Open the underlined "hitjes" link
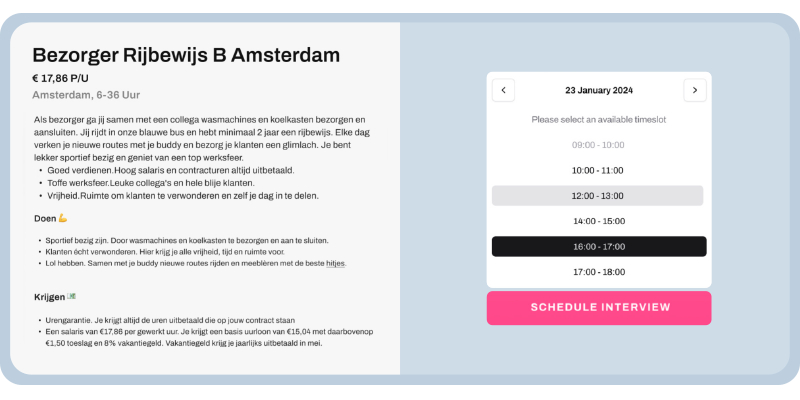This screenshot has height=400, width=800. [x=336, y=264]
